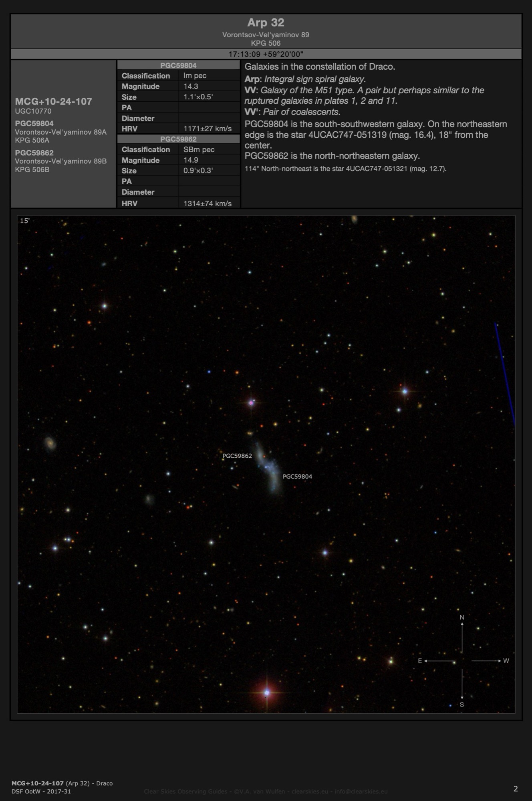The width and height of the screenshot is (532, 801).
Task: Click the east arrow on the compass
Action: 439,661
